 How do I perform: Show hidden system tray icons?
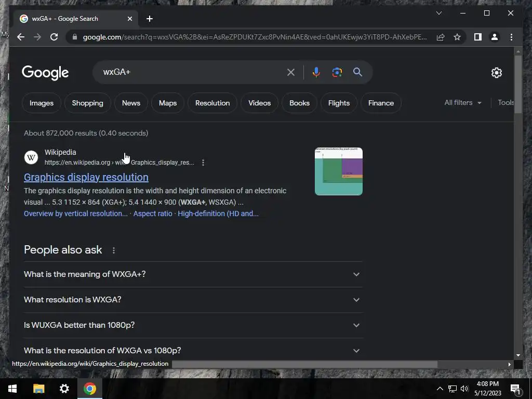(440, 389)
